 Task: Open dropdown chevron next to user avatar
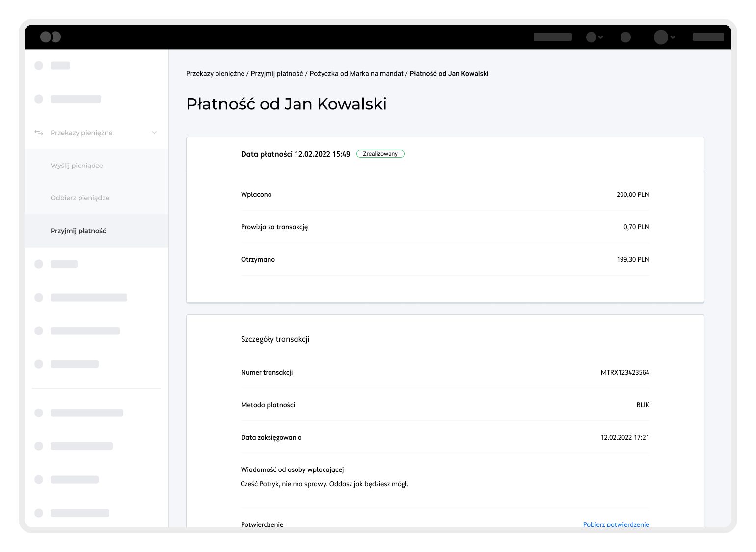[x=673, y=37]
